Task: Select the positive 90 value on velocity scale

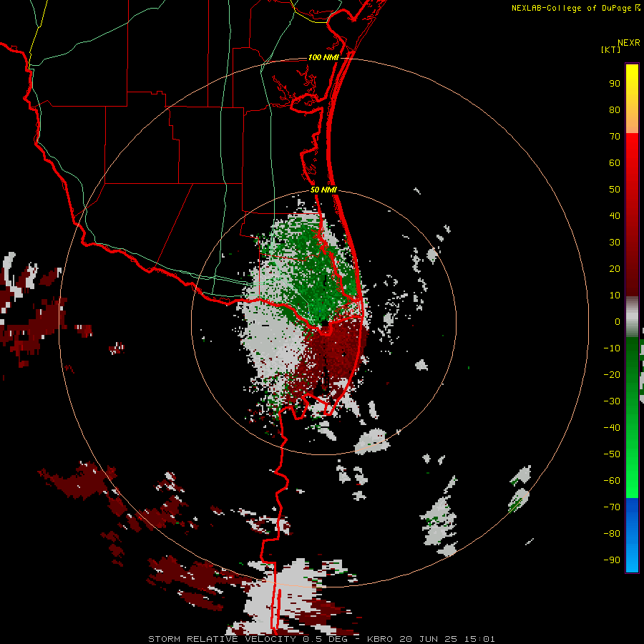Action: [x=615, y=84]
